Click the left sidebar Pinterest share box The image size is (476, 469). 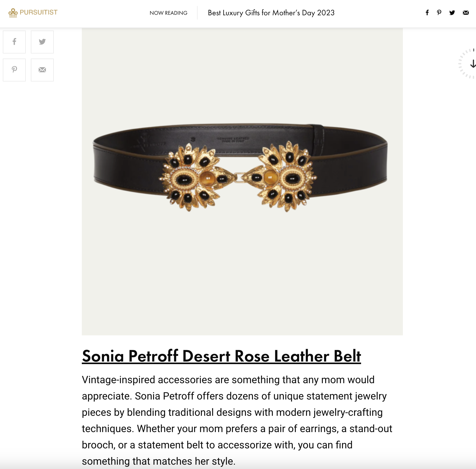coord(14,70)
